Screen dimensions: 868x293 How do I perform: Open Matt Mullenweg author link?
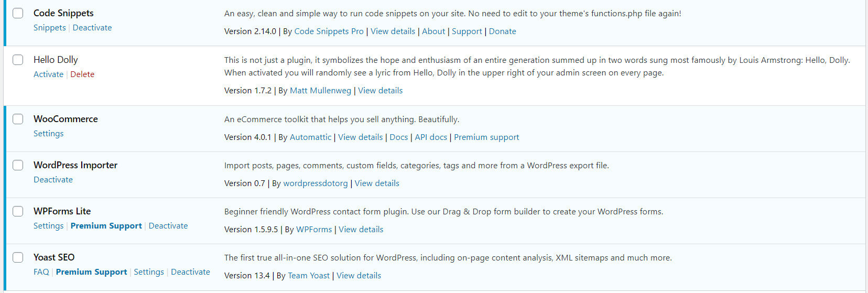coord(320,91)
